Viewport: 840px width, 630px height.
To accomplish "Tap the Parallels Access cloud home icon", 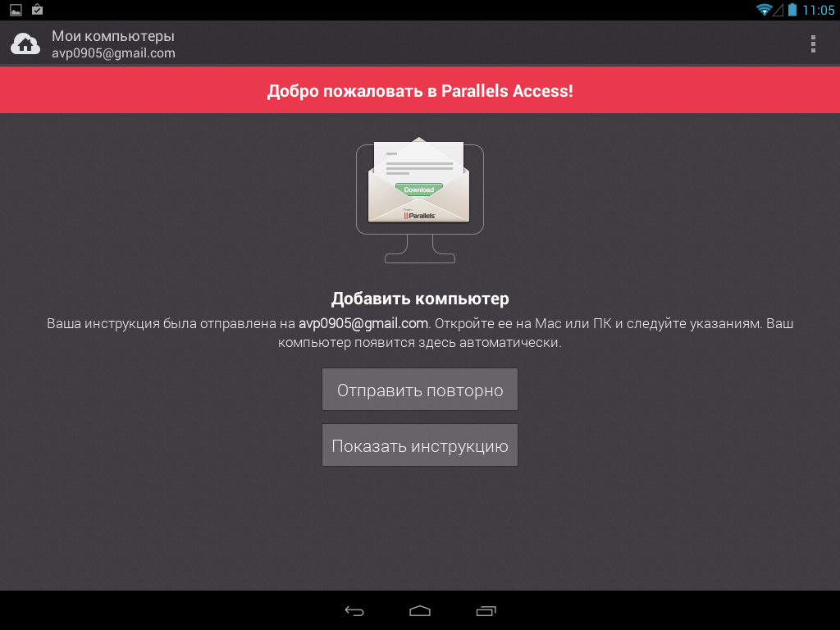I will coord(25,44).
